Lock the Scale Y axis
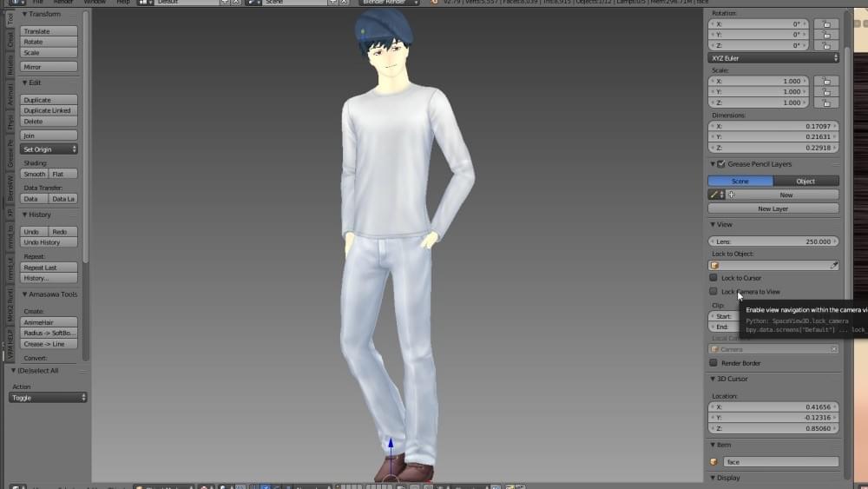The image size is (868, 489). pos(826,91)
